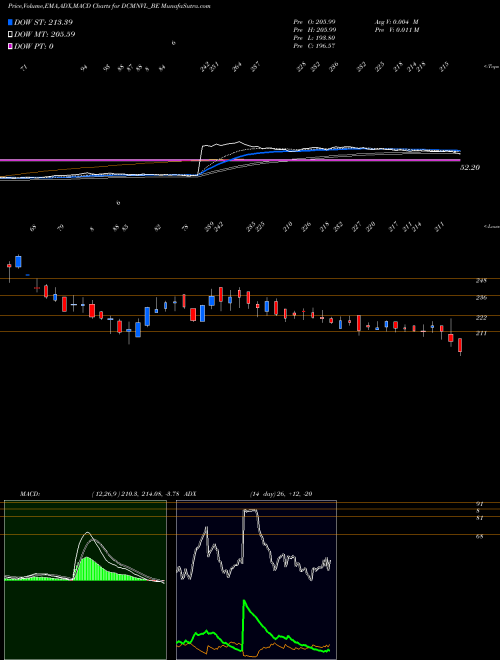This screenshot has width=500, height=660.
Task: Open the ADX indicator panel
Action: [256, 580]
